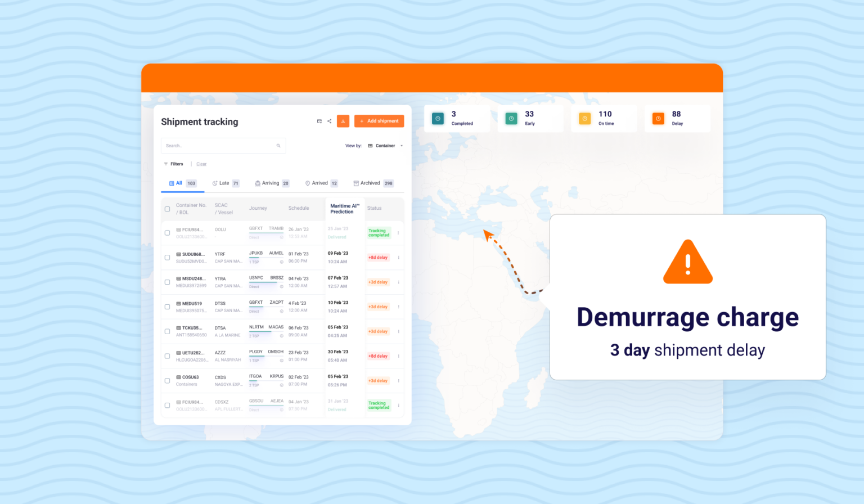This screenshot has width=864, height=504.
Task: Clear the applied filters via Clear link
Action: tap(201, 164)
